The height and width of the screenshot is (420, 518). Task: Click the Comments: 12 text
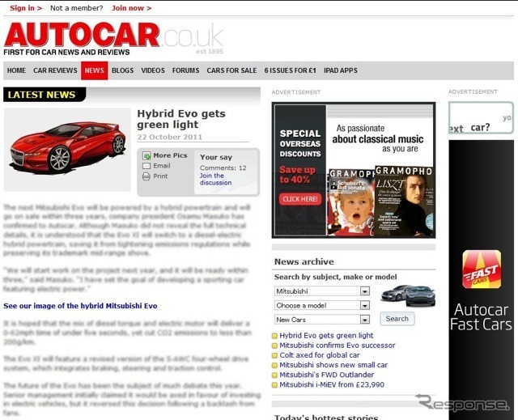pos(223,168)
